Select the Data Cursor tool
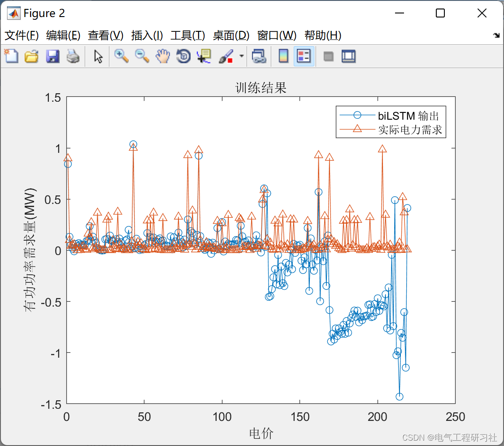504x446 pixels. pos(204,56)
